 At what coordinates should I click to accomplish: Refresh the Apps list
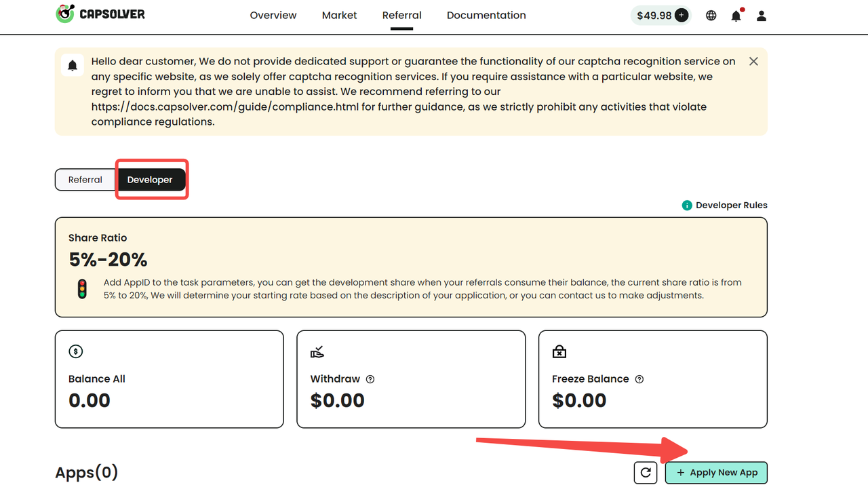click(x=646, y=473)
